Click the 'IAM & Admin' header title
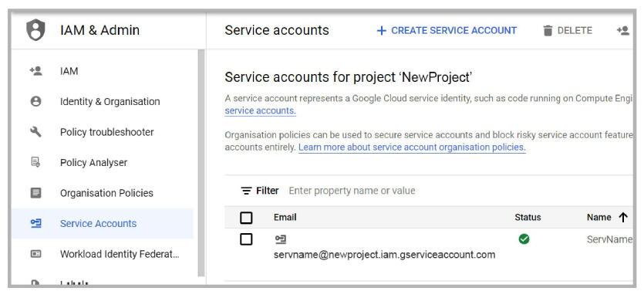 (99, 30)
